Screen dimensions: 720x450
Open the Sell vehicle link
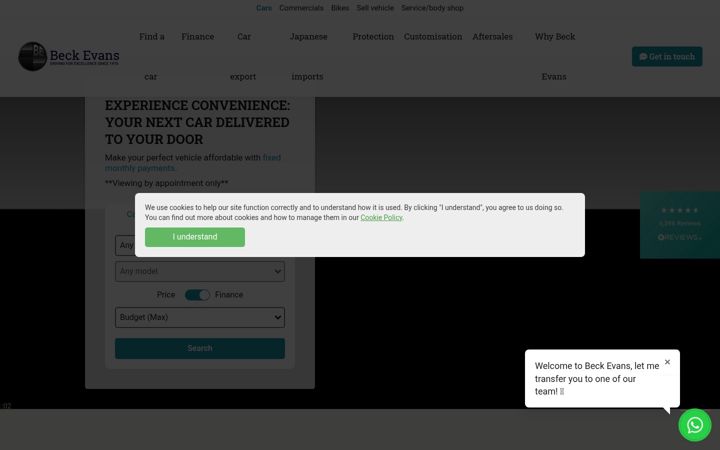375,8
